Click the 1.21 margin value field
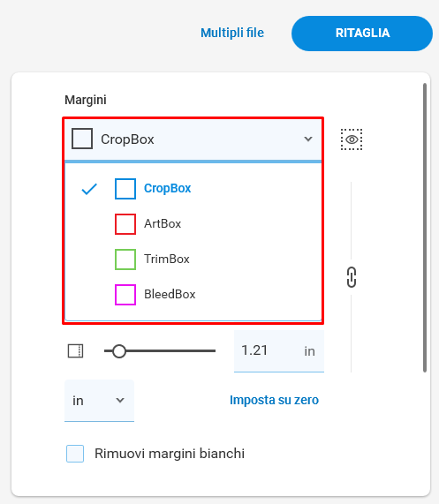Viewport: 439px width, 504px height. click(279, 351)
